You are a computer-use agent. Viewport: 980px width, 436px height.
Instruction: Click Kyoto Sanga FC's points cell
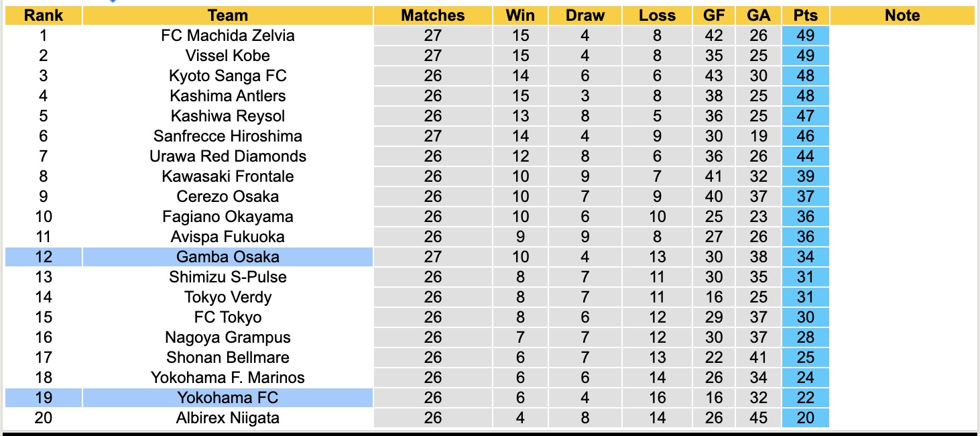coord(805,76)
